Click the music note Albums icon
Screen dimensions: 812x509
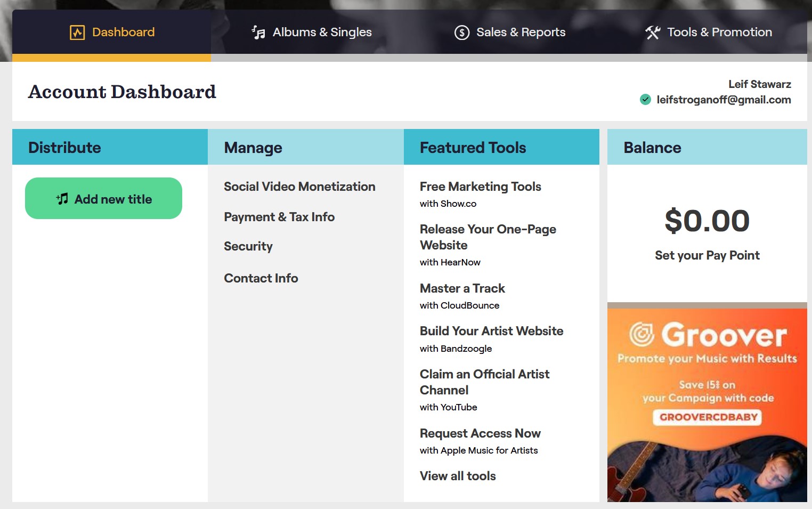click(258, 33)
